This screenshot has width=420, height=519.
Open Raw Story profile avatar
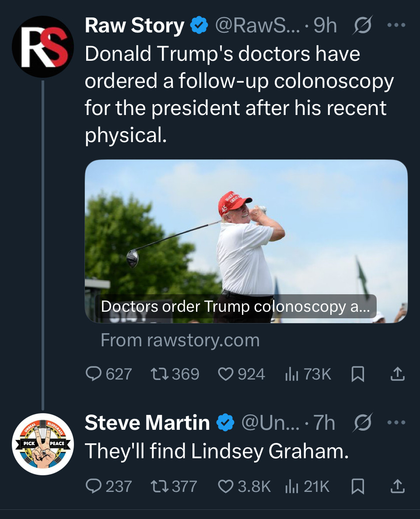point(42,47)
